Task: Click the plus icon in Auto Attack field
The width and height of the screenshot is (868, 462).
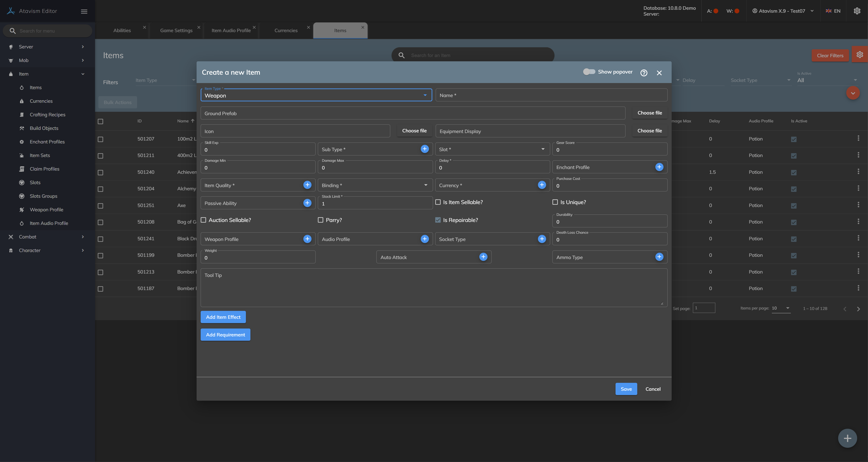Action: (x=483, y=257)
